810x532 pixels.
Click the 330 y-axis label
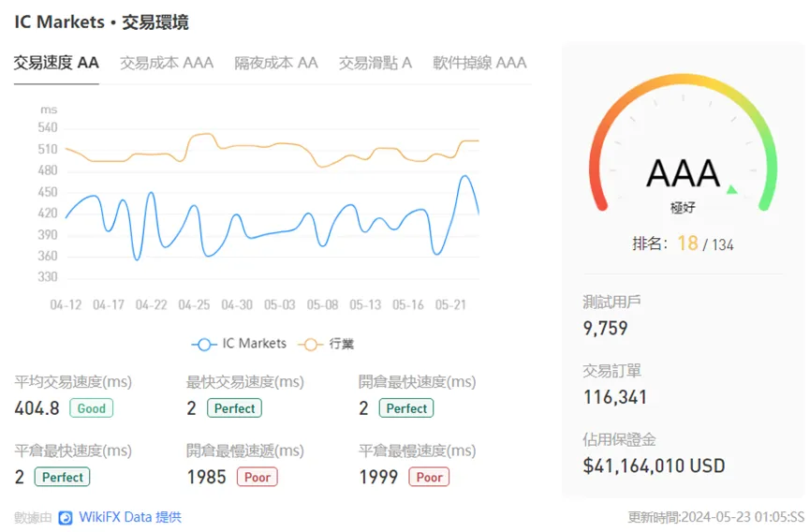coord(48,277)
